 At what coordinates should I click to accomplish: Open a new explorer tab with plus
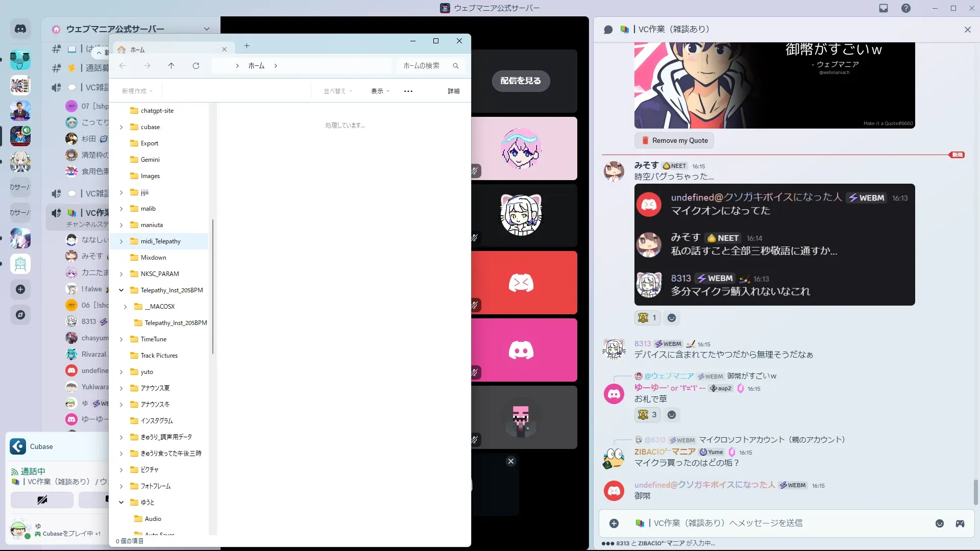[247, 46]
